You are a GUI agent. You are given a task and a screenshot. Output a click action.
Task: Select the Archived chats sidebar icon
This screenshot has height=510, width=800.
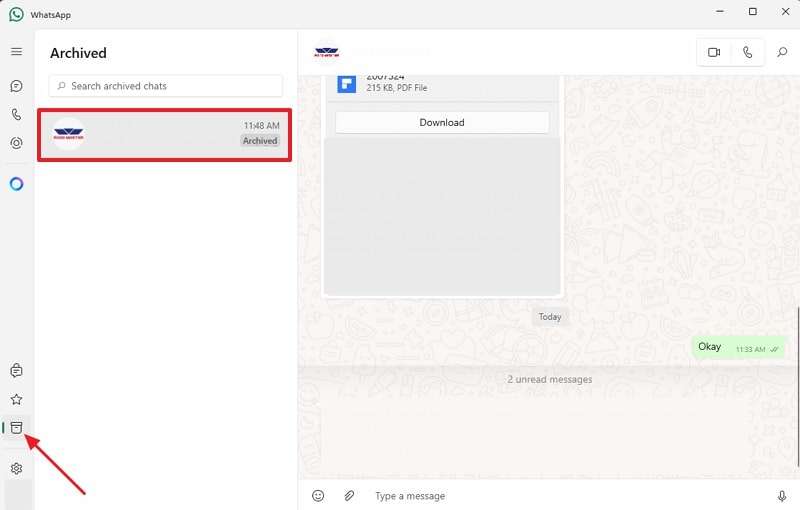pyautogui.click(x=16, y=428)
